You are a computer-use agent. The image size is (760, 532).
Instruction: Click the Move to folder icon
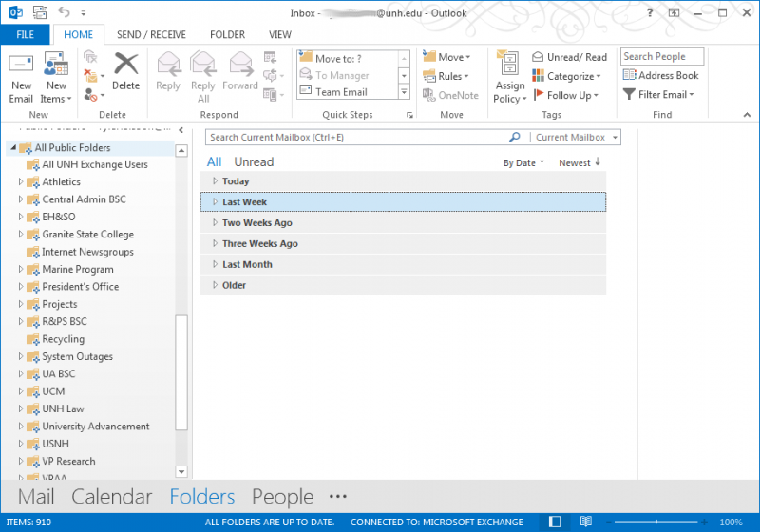coord(446,57)
